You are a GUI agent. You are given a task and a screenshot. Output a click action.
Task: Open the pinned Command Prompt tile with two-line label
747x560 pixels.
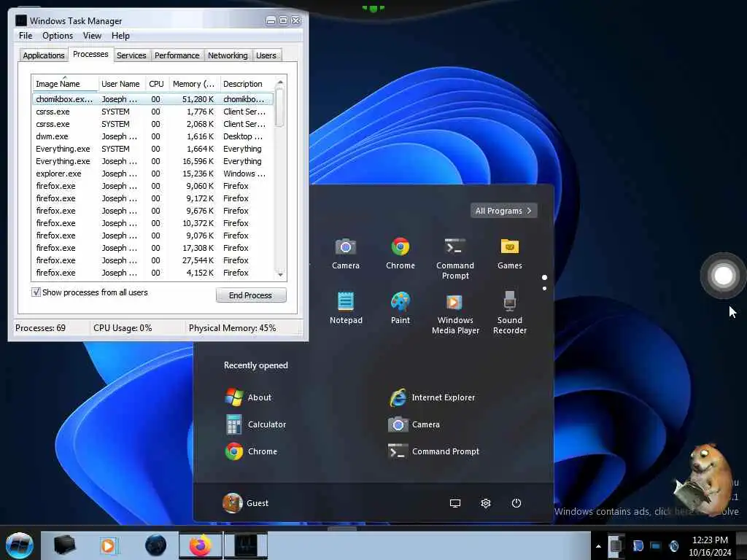tap(455, 259)
